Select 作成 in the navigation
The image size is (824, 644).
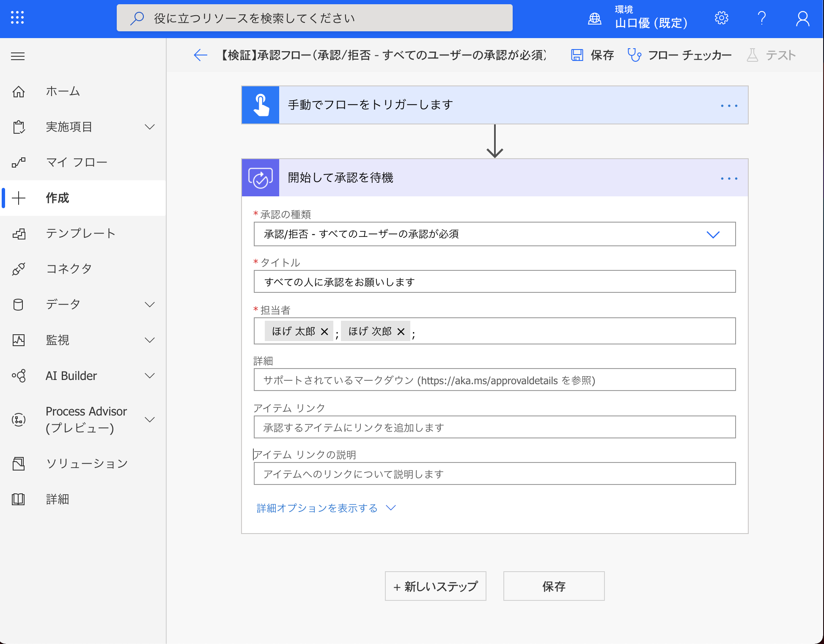[58, 198]
